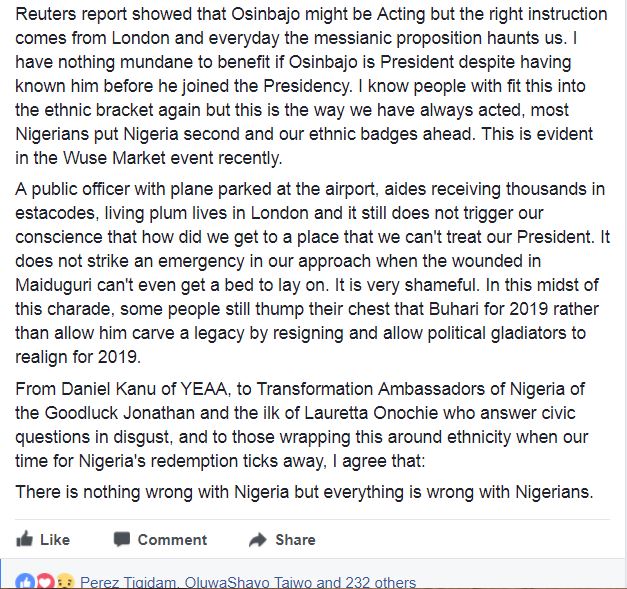
Task: Click the blue Like reaction emoji
Action: [25, 582]
